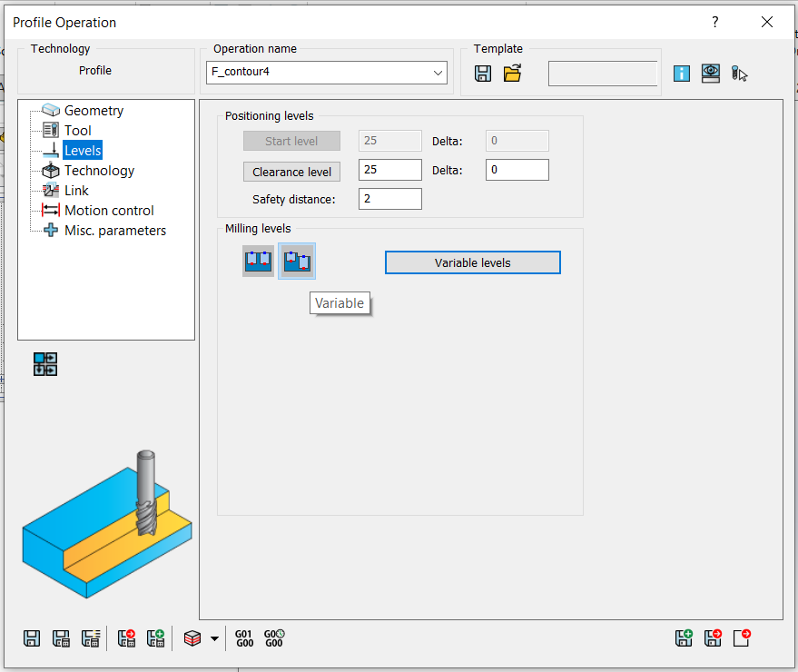Click the first save icon in bottom toolbar
798x672 pixels.
click(32, 638)
